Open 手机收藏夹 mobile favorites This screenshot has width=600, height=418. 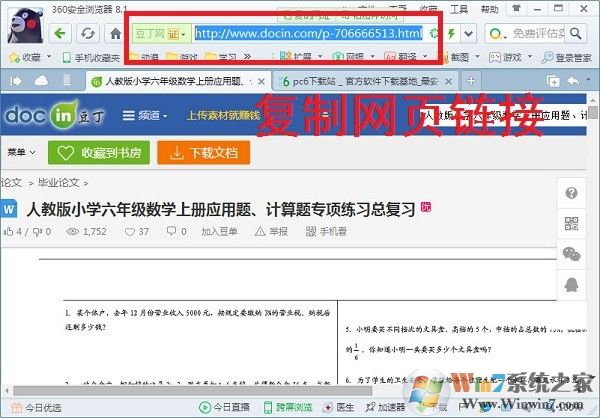(91, 58)
